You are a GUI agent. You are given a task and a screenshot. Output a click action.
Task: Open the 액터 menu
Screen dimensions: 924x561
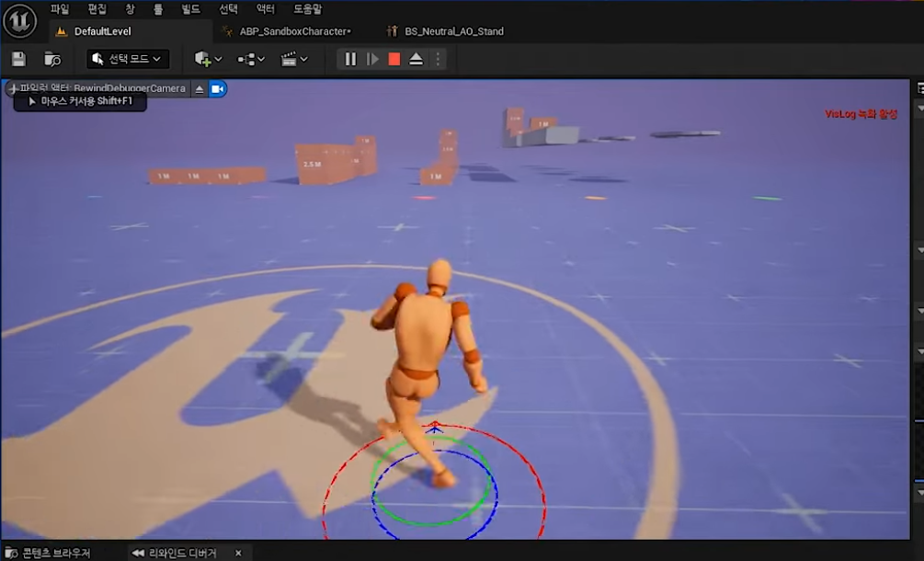265,9
